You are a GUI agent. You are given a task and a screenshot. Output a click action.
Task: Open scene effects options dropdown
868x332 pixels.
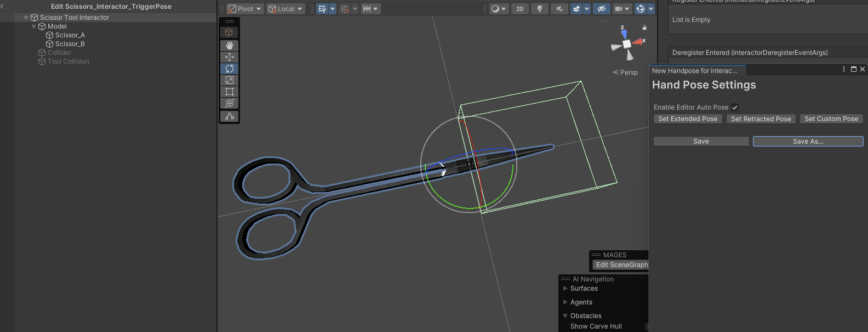pyautogui.click(x=587, y=9)
